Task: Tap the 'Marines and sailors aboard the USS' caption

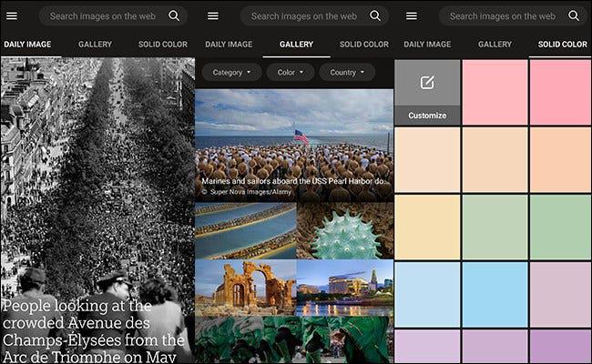Action: 295,181
